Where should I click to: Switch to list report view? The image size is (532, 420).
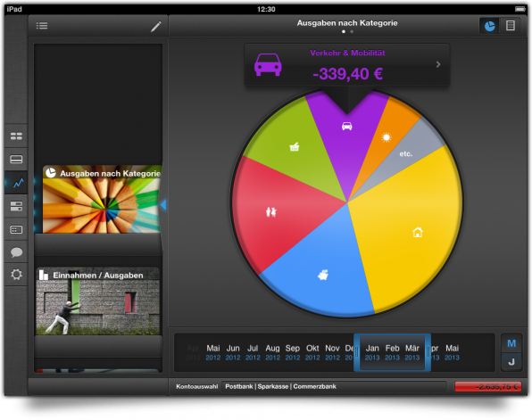tap(510, 26)
